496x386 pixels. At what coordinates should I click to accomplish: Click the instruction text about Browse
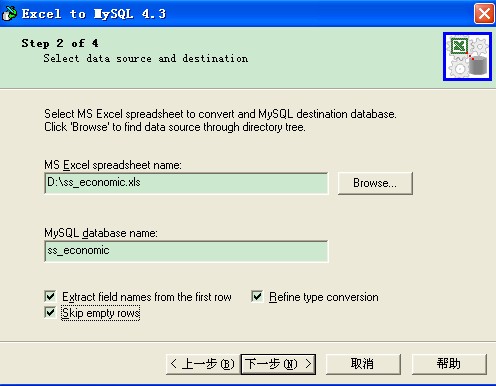tap(175, 127)
